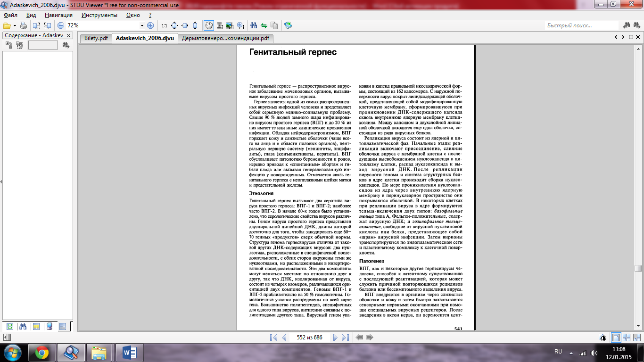This screenshot has height=362, width=644.
Task: Switch to Adaskevich_2006.djvu tab
Action: click(x=145, y=38)
